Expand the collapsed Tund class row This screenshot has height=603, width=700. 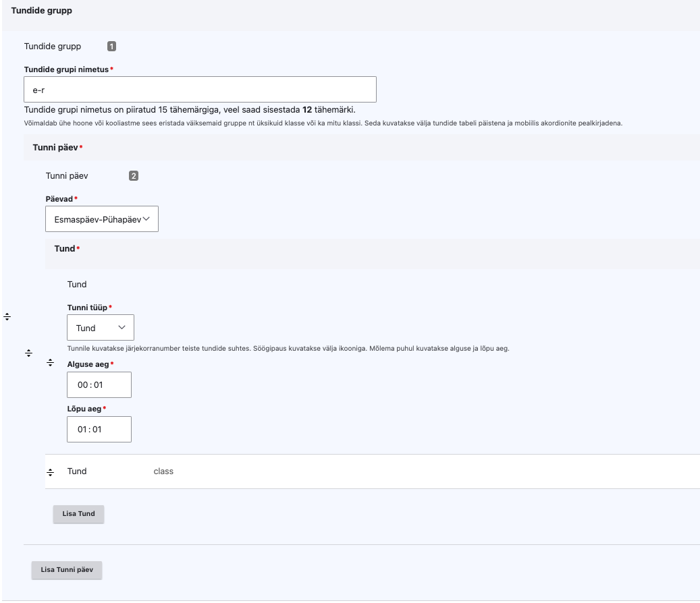pos(77,471)
